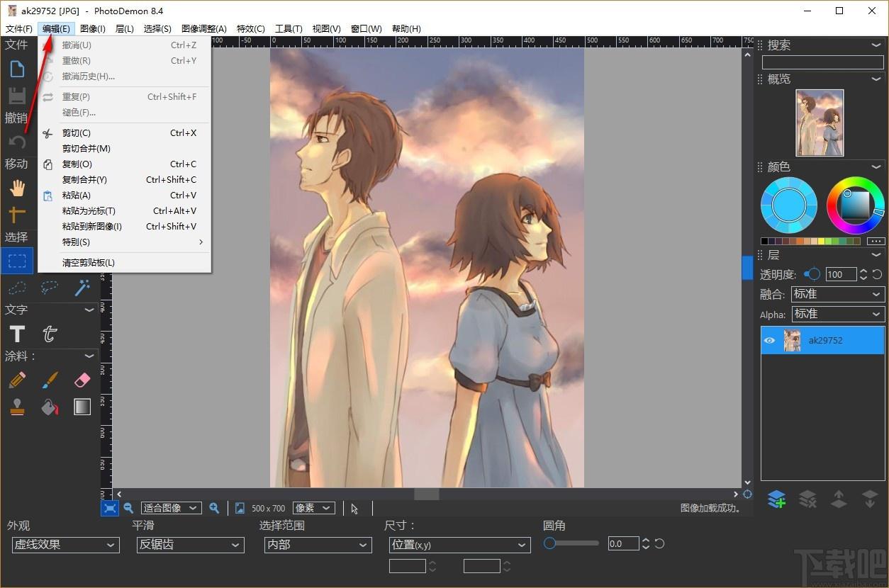Choose 粘贴到新图像(I) menu entry
The image size is (889, 588).
(x=125, y=227)
